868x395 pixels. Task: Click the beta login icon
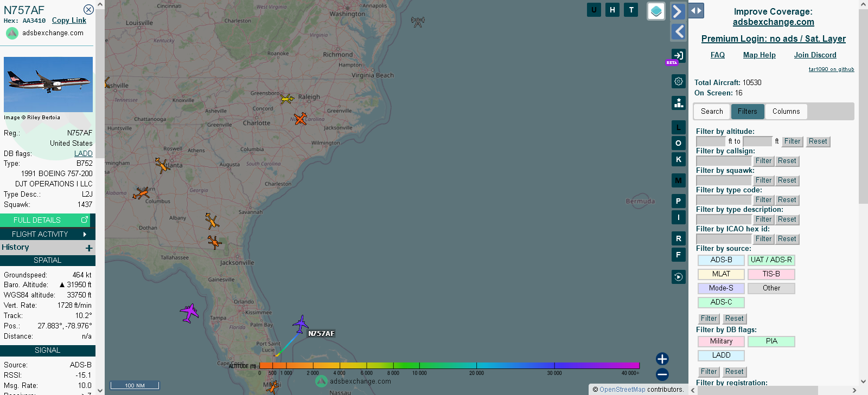tap(678, 55)
